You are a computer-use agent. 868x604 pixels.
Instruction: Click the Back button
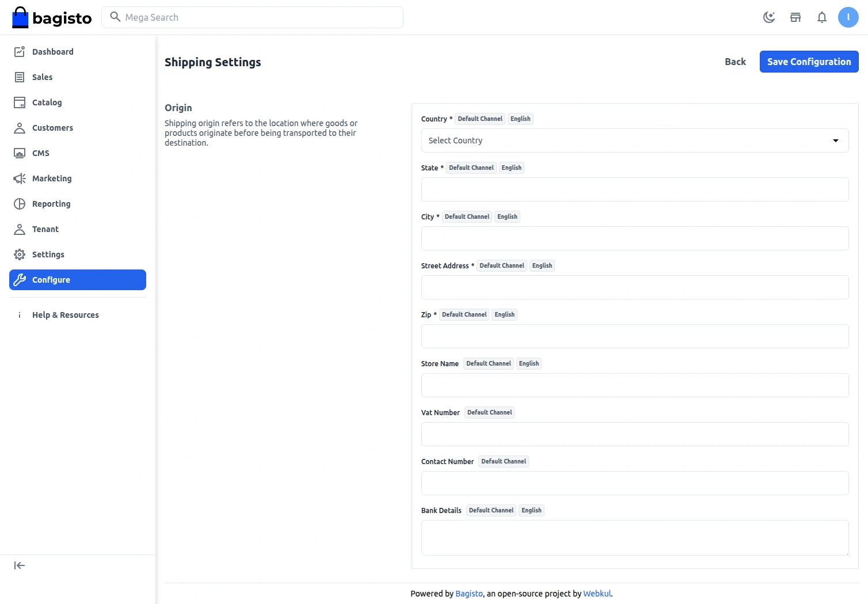click(735, 62)
